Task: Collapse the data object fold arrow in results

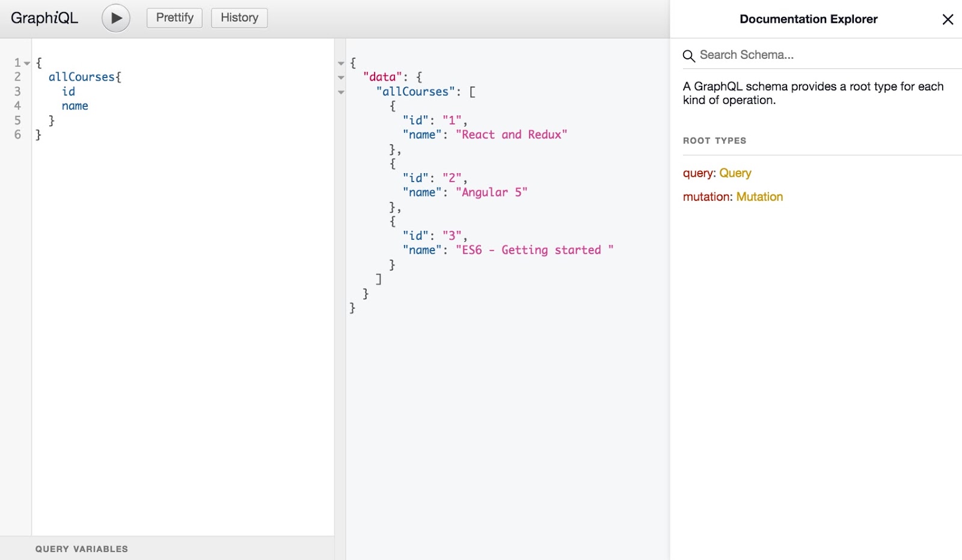Action: (341, 78)
